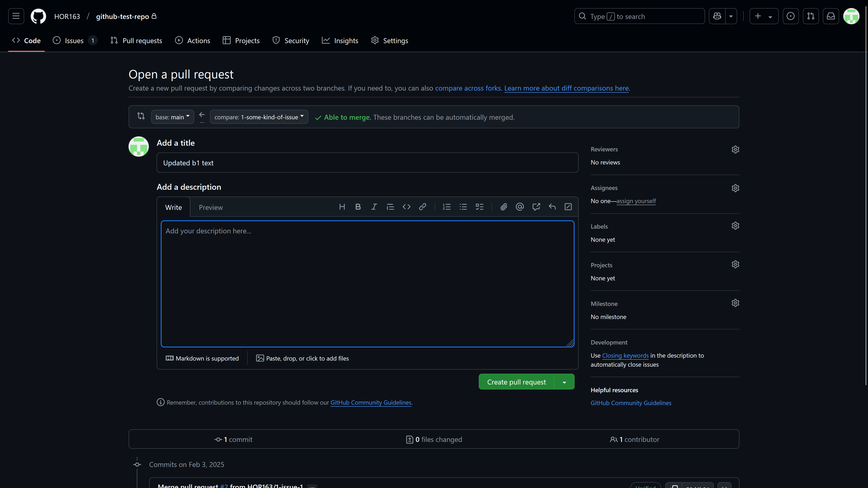Screen dimensions: 868x488
Task: Focus the Type / to search box
Action: [x=639, y=16]
